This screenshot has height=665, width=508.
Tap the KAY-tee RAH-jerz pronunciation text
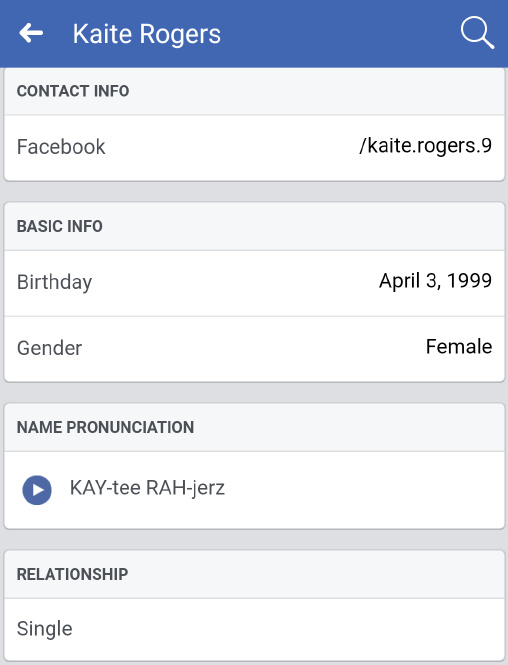(x=147, y=488)
